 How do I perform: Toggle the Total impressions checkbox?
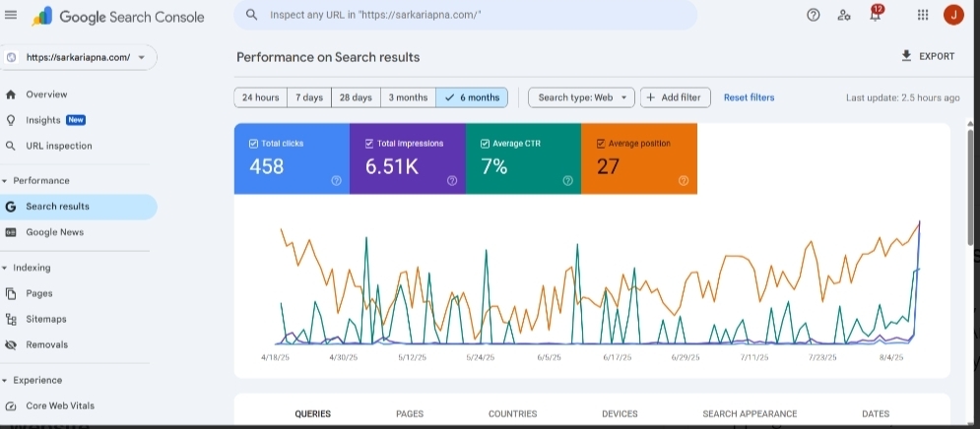[x=368, y=144]
